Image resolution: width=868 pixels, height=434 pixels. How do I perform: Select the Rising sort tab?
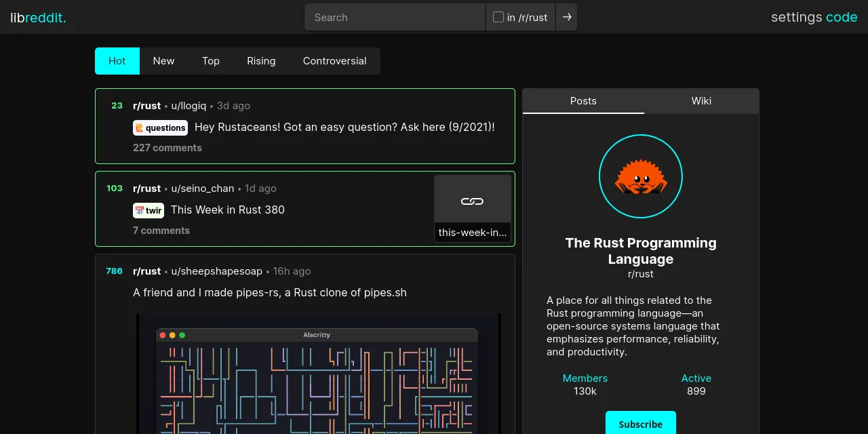point(261,61)
